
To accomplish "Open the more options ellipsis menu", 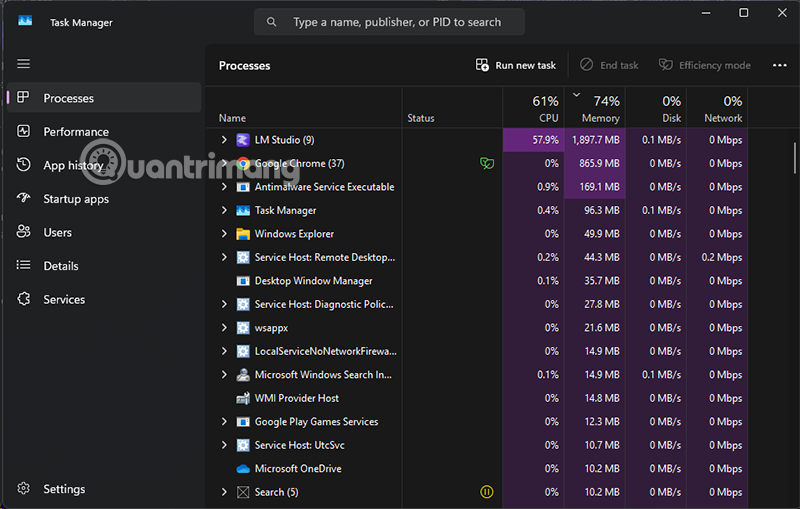I will point(779,65).
